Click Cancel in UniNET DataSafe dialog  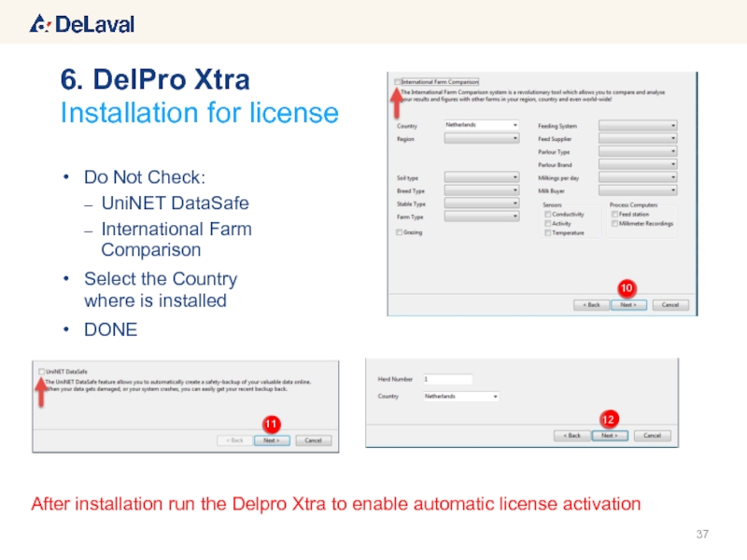click(x=314, y=441)
